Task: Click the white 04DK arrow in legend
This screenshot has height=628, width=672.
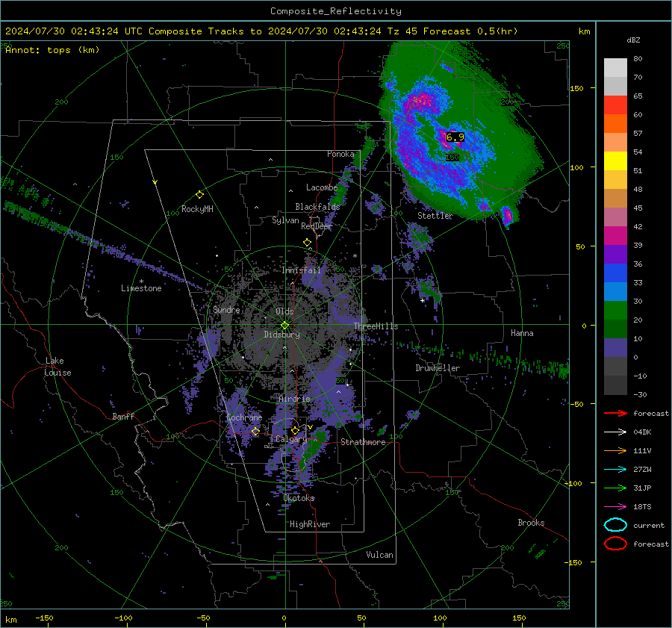Action: (615, 432)
